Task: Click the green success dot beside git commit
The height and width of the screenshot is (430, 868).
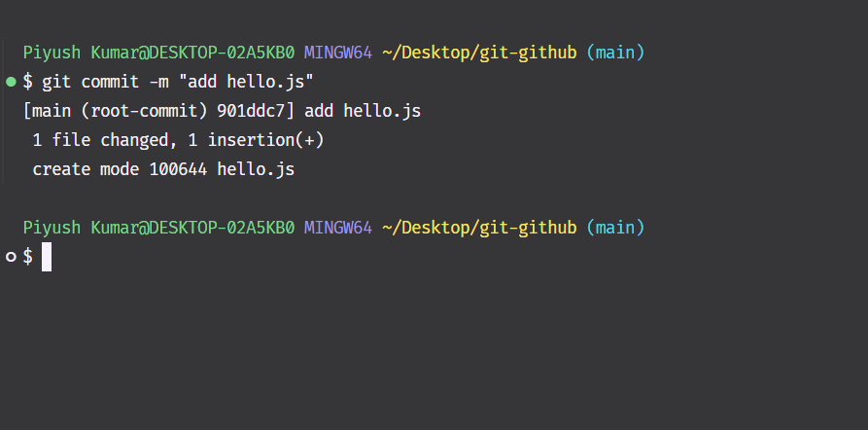Action: (x=11, y=81)
